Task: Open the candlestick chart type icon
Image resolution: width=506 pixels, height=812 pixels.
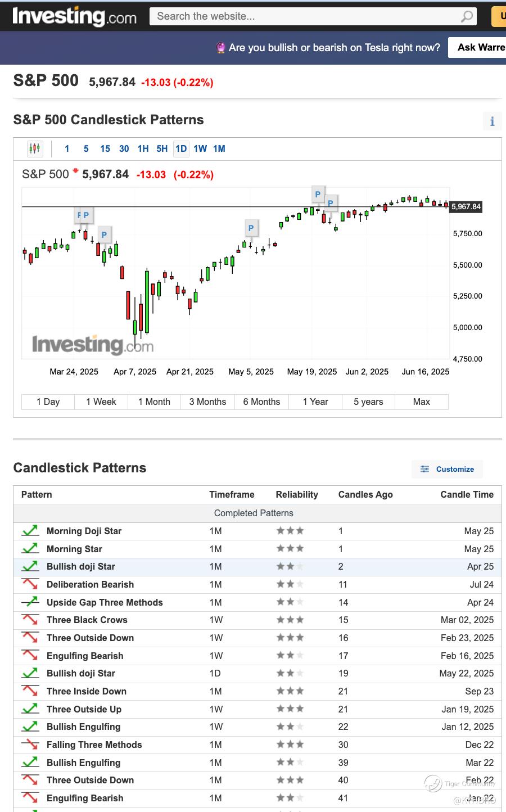Action: (34, 148)
